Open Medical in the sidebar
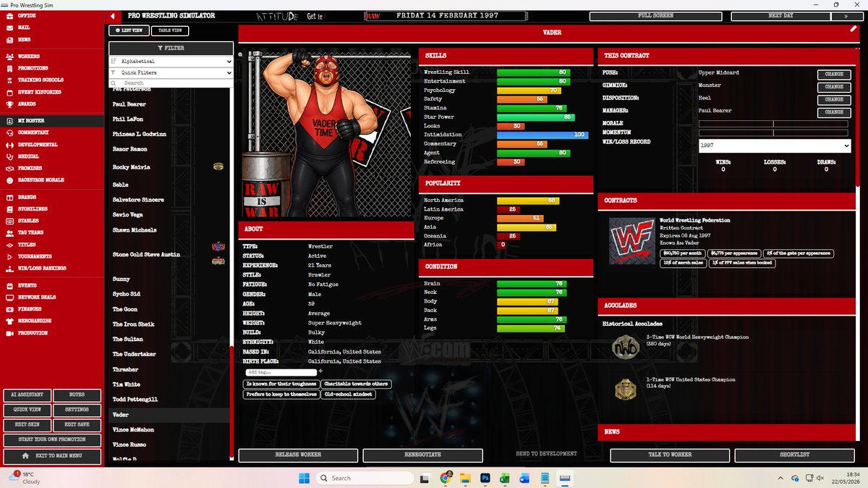The width and height of the screenshot is (868, 488). (28, 156)
